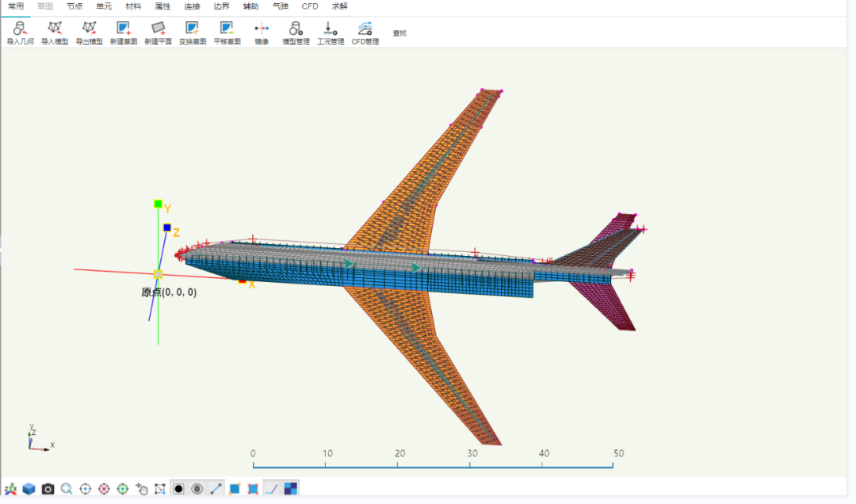
Task: Click the scale bar value 50
Action: (x=618, y=453)
